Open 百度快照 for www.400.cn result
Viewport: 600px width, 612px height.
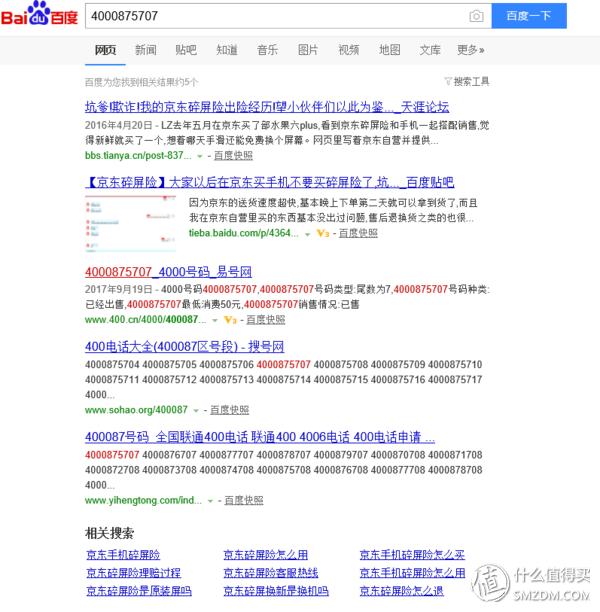click(x=266, y=320)
